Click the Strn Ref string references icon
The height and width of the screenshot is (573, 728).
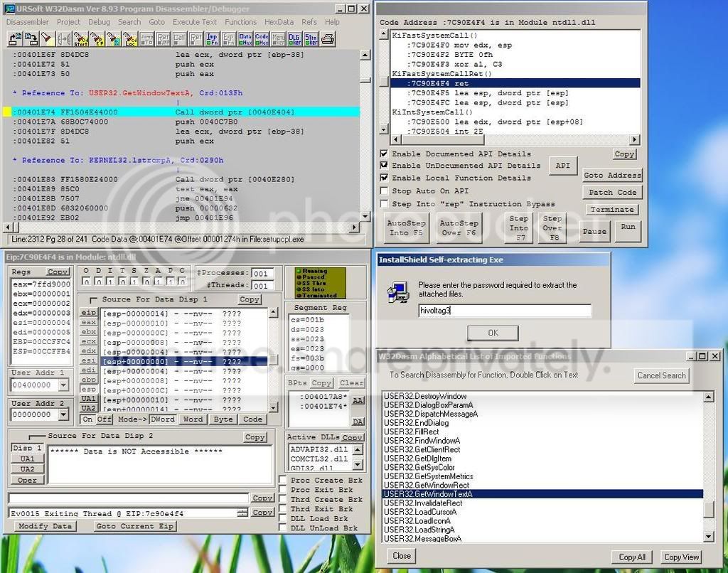pos(311,39)
